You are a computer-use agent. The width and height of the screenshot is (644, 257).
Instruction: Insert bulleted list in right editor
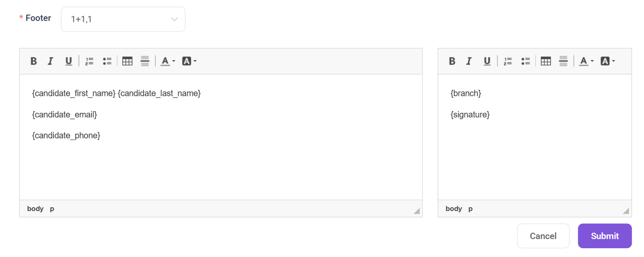coord(526,61)
